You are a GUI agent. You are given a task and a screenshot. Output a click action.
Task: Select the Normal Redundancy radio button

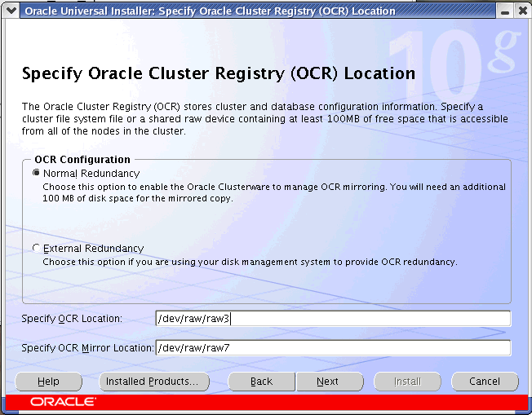click(x=36, y=174)
